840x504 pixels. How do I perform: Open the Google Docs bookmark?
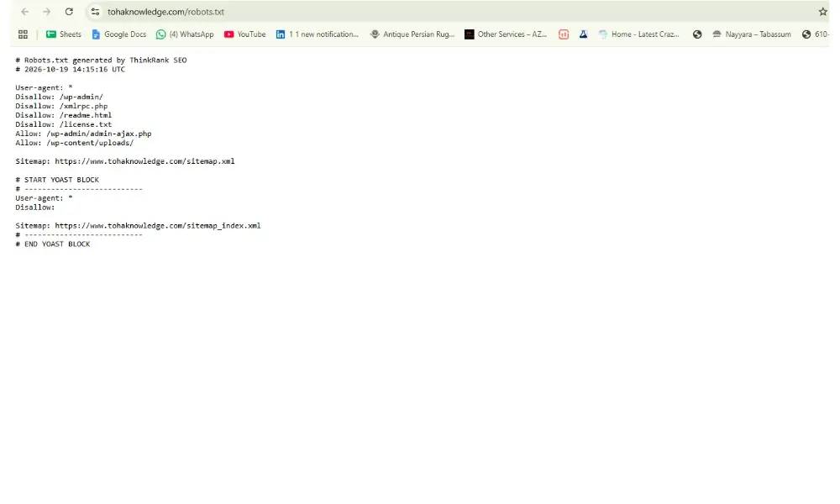pos(119,34)
